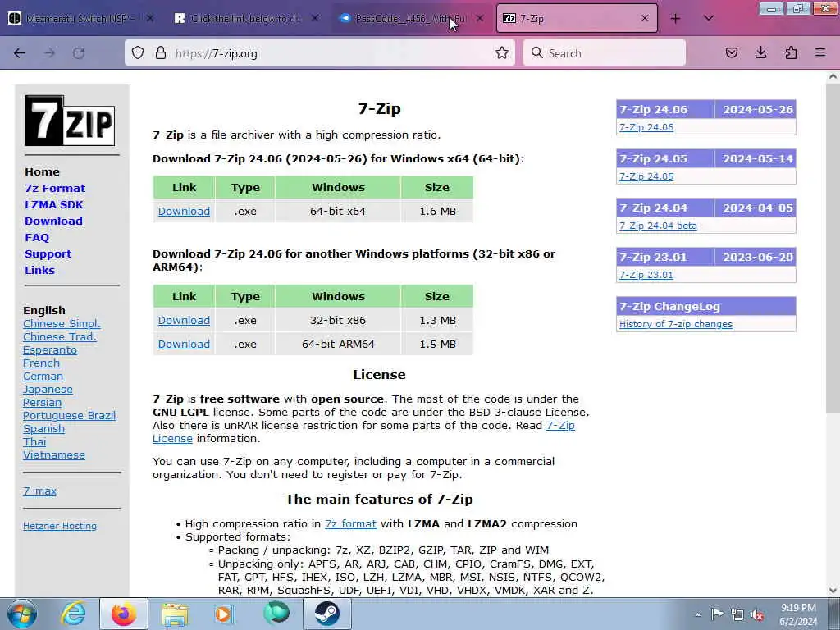This screenshot has height=630, width=840.
Task: Go back with the browser back arrow
Action: pyautogui.click(x=20, y=53)
